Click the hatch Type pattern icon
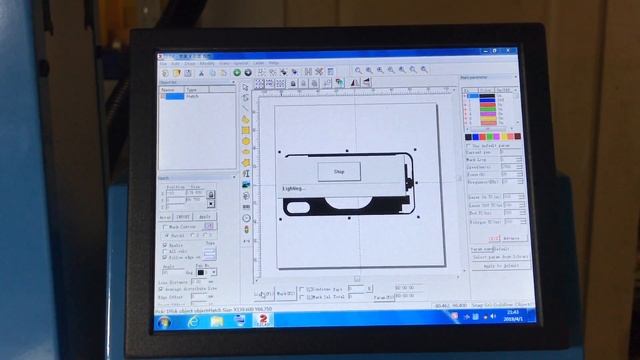The image size is (640, 360). pos(210,254)
